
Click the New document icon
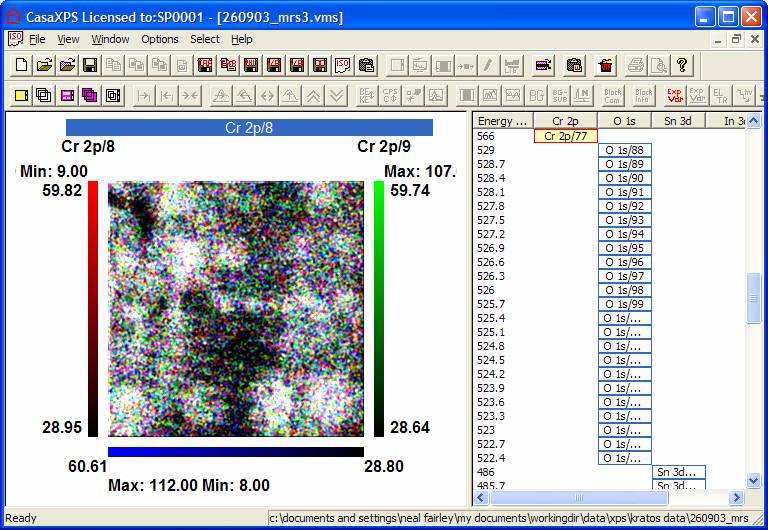[x=22, y=66]
